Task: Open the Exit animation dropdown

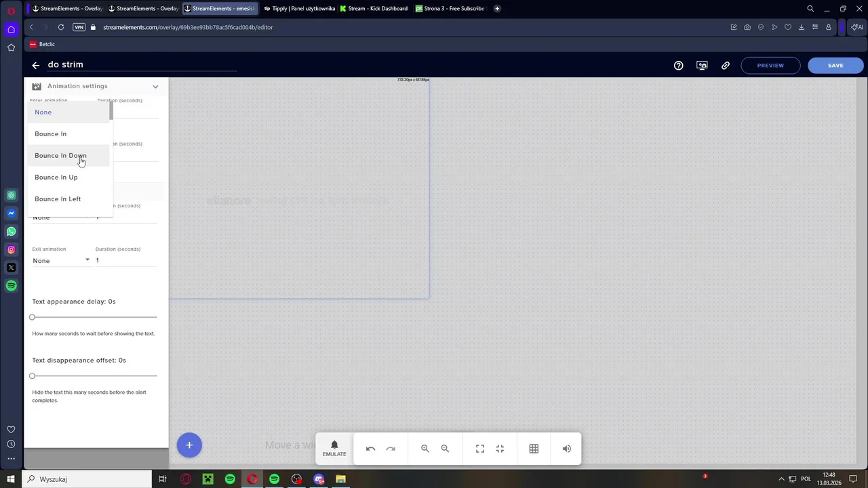Action: pos(61,260)
